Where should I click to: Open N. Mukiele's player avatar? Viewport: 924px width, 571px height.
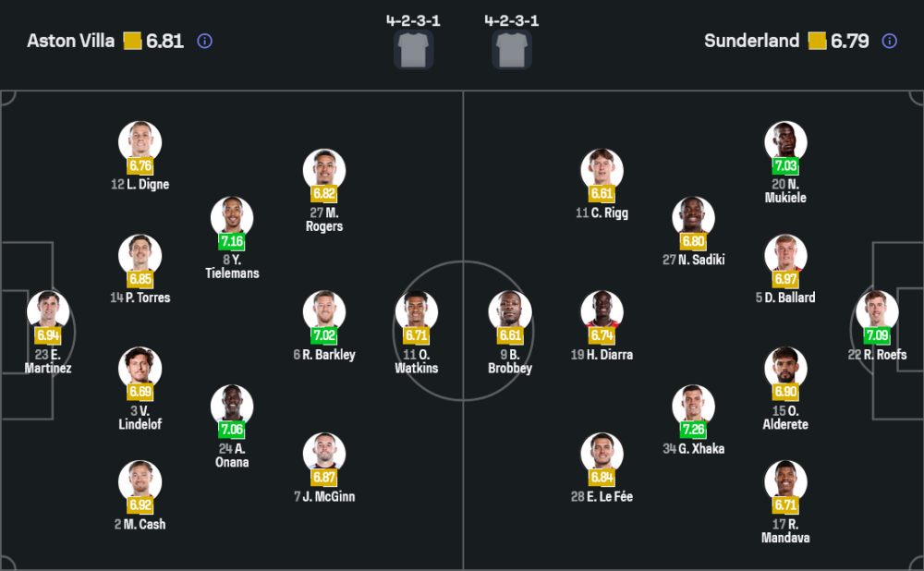[x=785, y=141]
